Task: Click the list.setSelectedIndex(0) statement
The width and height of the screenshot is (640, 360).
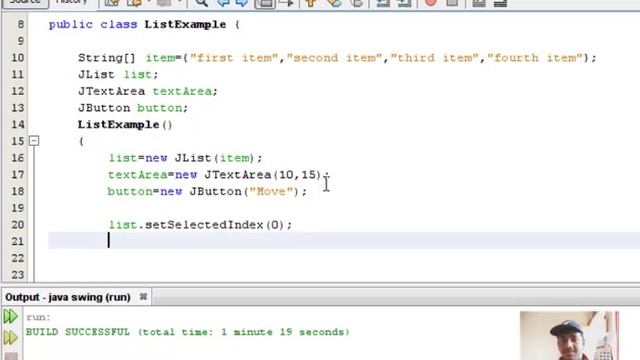Action: point(200,225)
